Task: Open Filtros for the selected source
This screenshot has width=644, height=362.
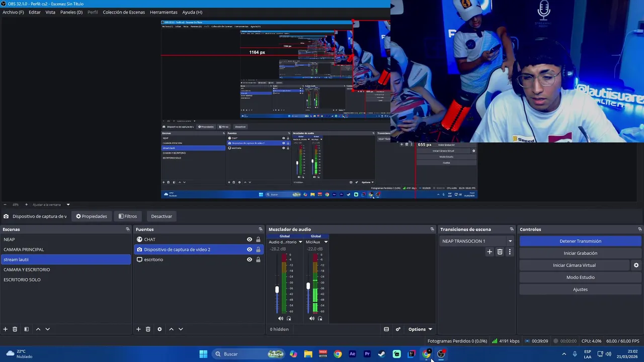Action: click(x=128, y=216)
